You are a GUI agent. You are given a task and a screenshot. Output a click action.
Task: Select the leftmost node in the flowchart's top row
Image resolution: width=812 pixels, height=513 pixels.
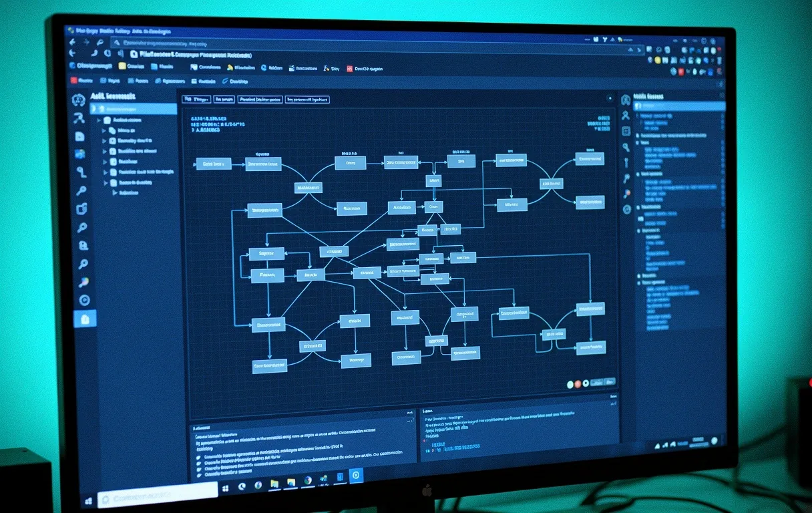214,163
